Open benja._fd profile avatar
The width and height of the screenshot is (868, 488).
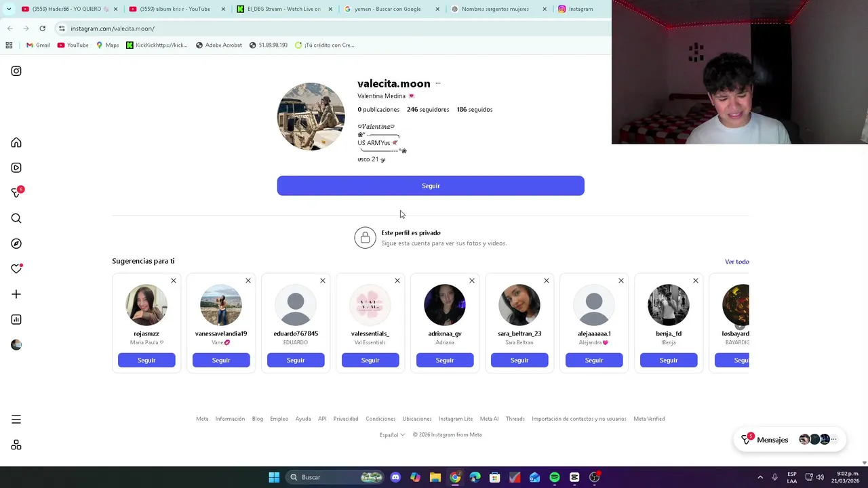[x=669, y=305]
